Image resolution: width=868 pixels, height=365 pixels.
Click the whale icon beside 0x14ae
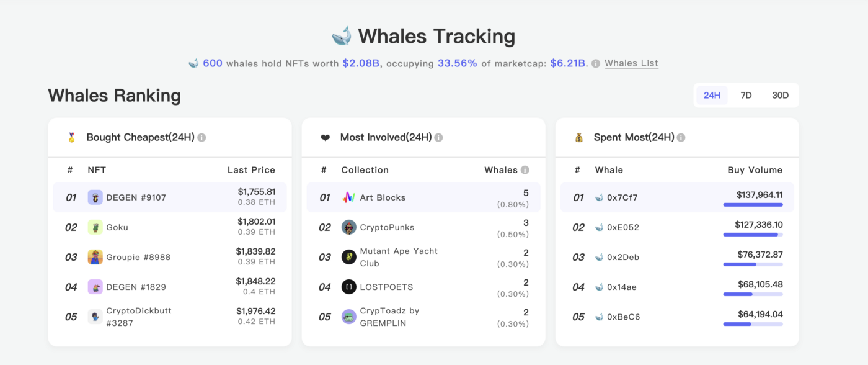coord(599,287)
